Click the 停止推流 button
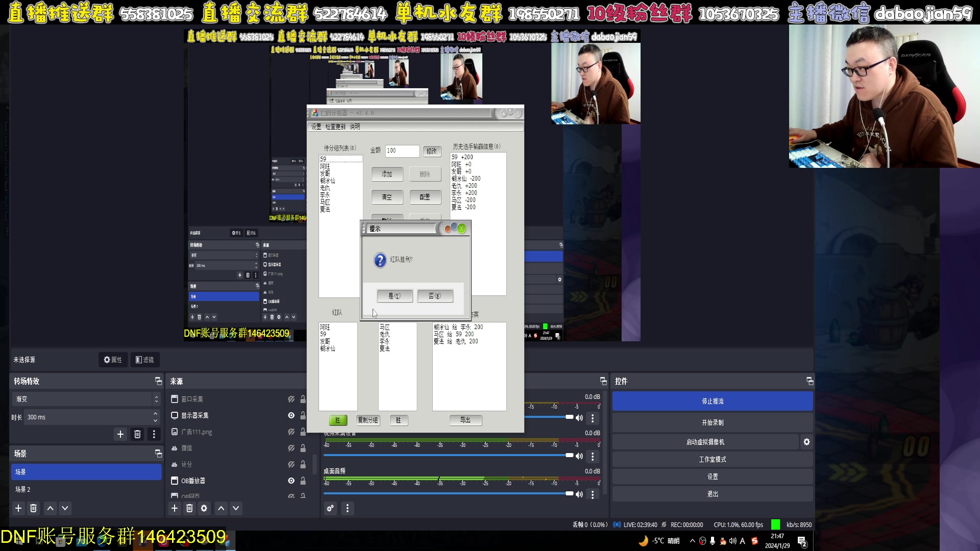This screenshot has width=980, height=551. (x=712, y=401)
